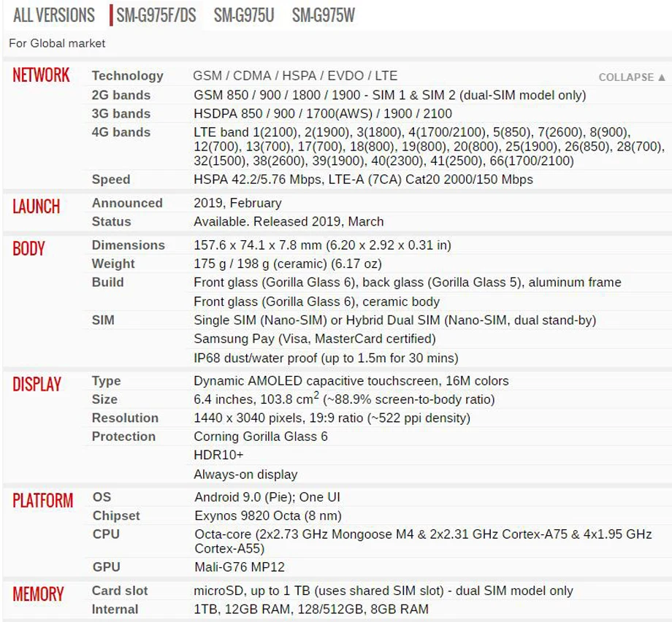Click the Resolution label

[125, 418]
